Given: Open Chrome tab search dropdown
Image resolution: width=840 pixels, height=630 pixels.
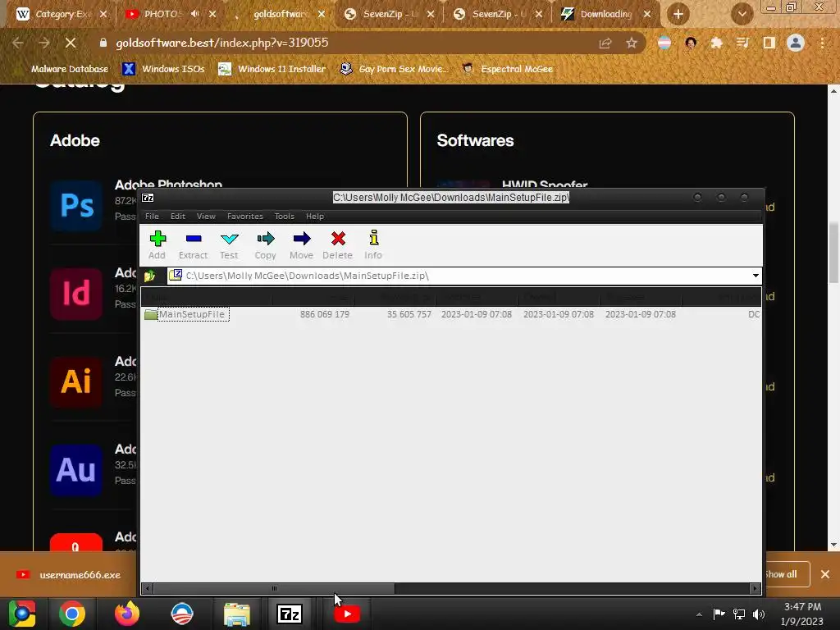Looking at the screenshot, I should point(742,14).
